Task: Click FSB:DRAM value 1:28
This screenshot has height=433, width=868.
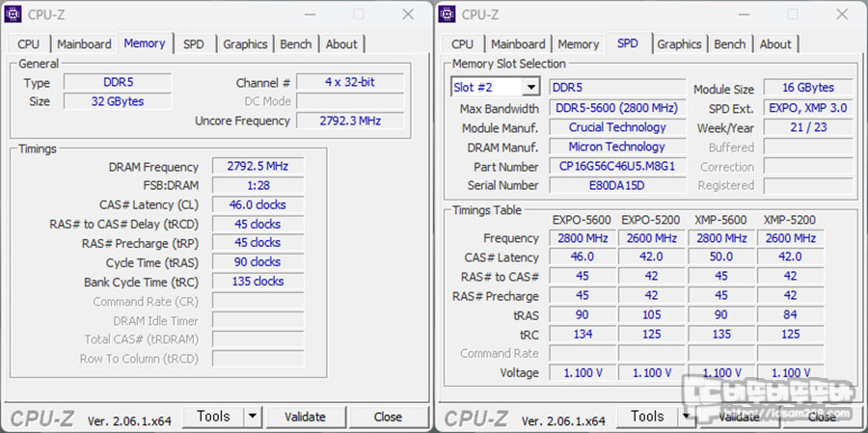Action: pos(258,185)
